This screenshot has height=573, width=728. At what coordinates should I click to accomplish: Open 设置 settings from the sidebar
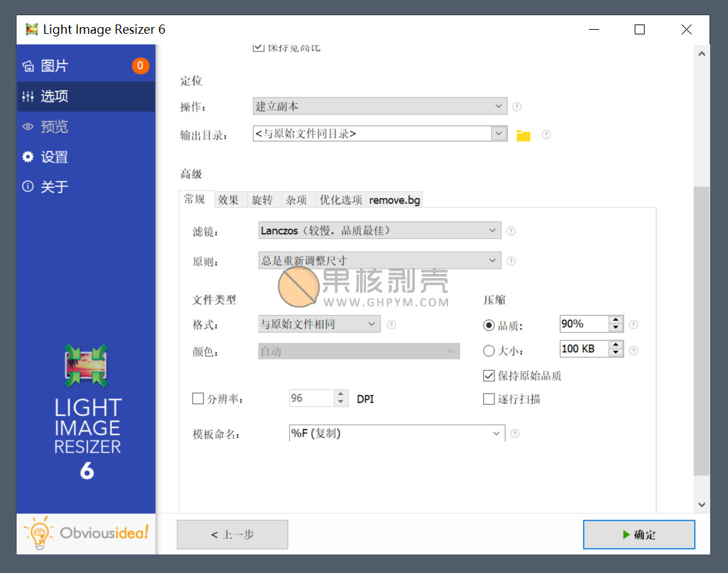[54, 157]
